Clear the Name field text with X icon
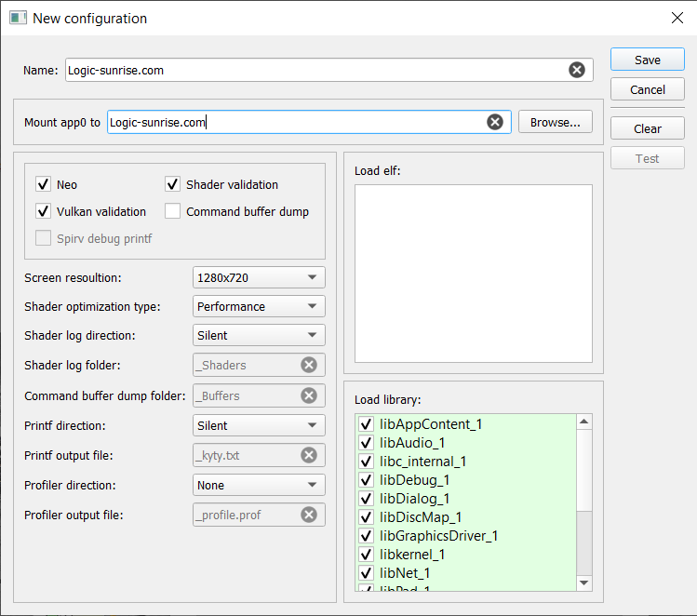 point(577,70)
